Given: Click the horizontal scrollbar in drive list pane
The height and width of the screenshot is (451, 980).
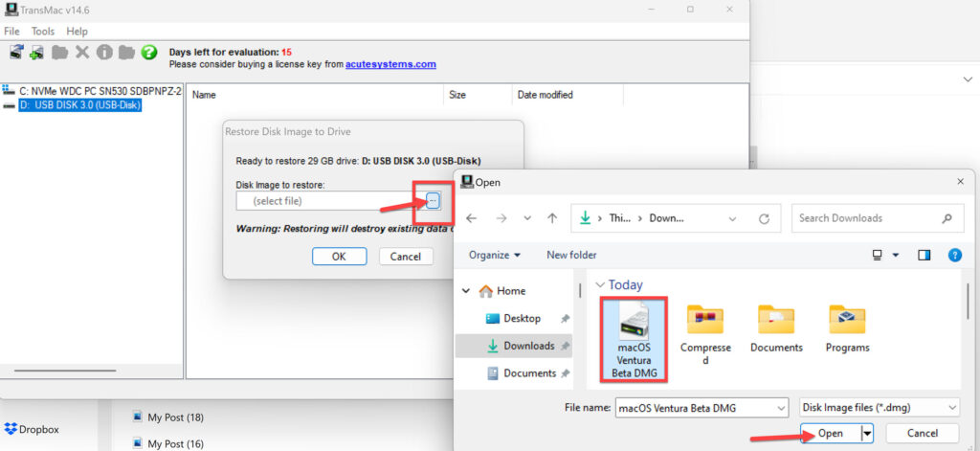Looking at the screenshot, I should point(64,371).
